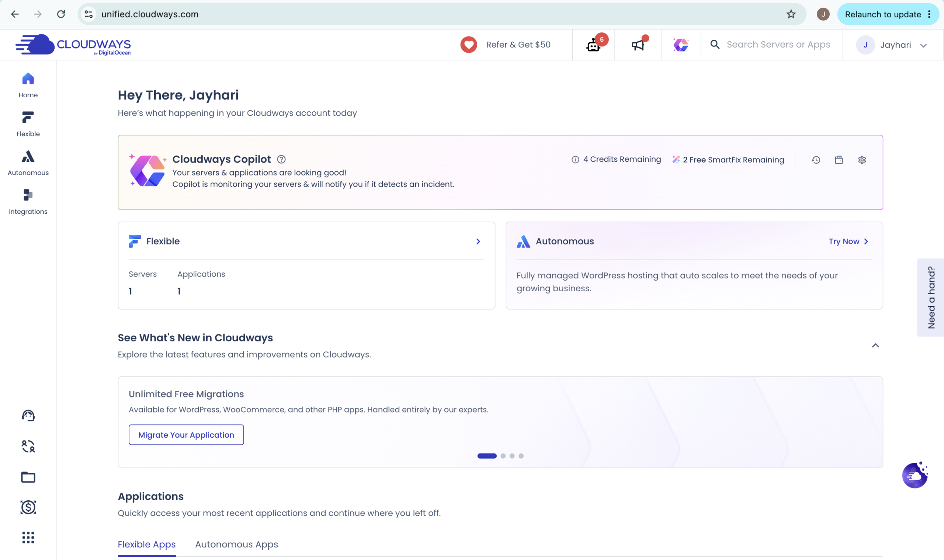Open Copilot settings gear icon
The image size is (944, 560).
pos(862,160)
